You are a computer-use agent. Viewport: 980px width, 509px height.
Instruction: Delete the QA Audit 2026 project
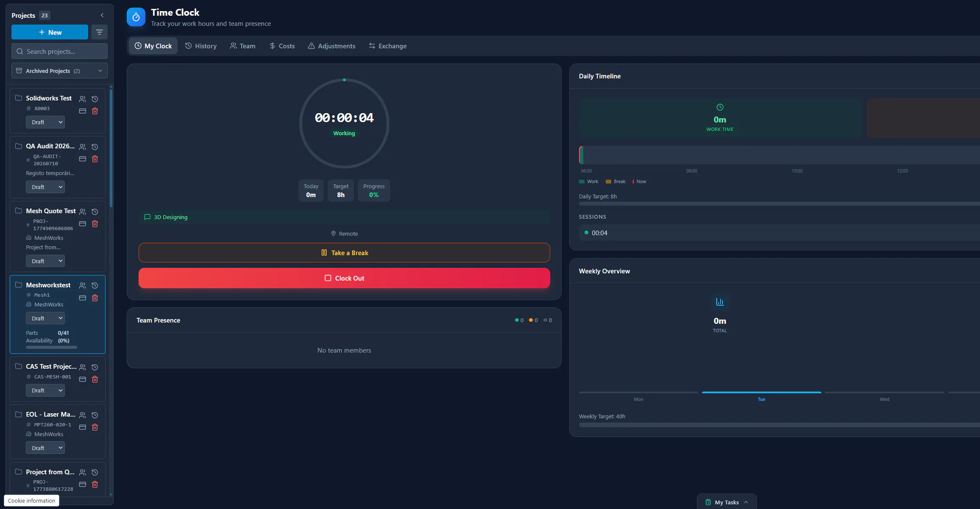pos(95,159)
